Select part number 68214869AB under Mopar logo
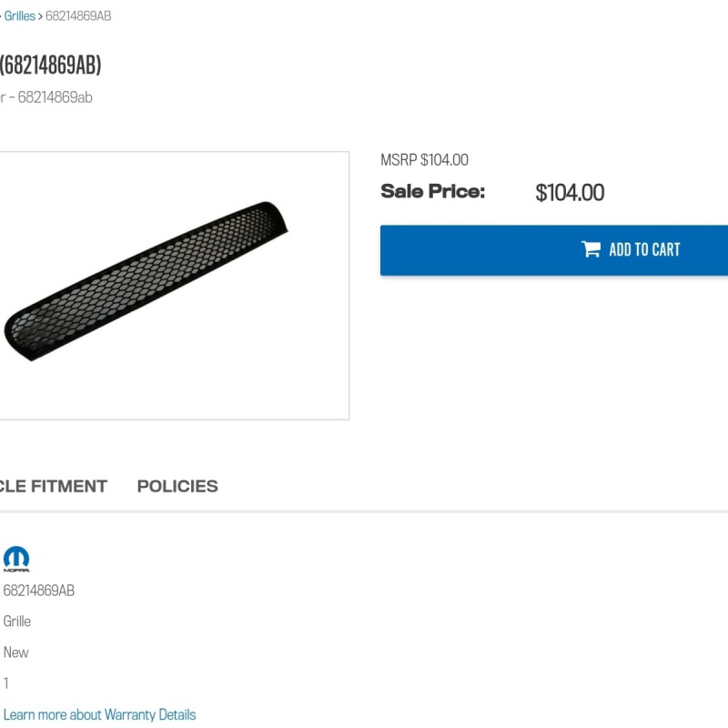This screenshot has height=728, width=728. [39, 591]
